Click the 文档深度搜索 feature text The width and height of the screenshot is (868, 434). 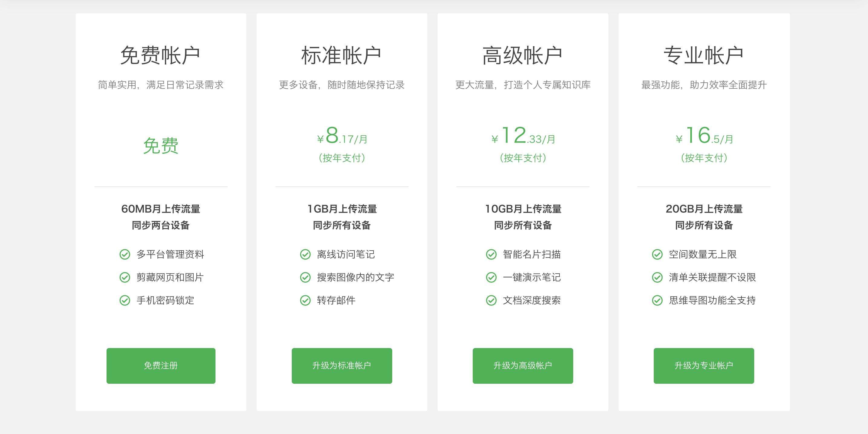(x=532, y=300)
